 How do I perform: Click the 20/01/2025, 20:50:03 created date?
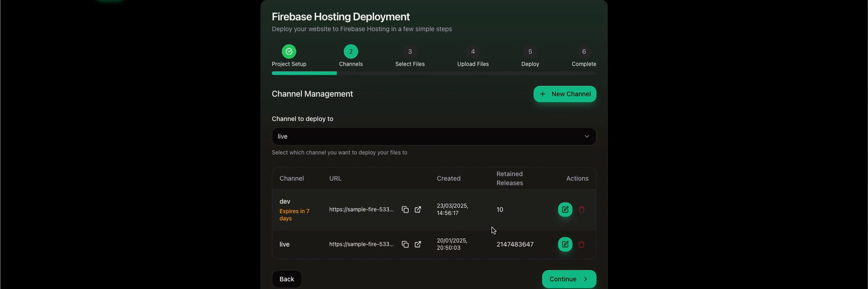click(452, 244)
